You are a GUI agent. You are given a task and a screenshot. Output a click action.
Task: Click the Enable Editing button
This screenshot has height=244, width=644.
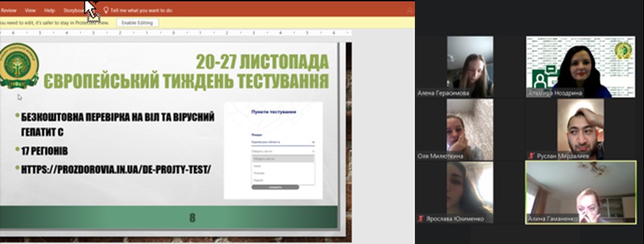(x=137, y=23)
